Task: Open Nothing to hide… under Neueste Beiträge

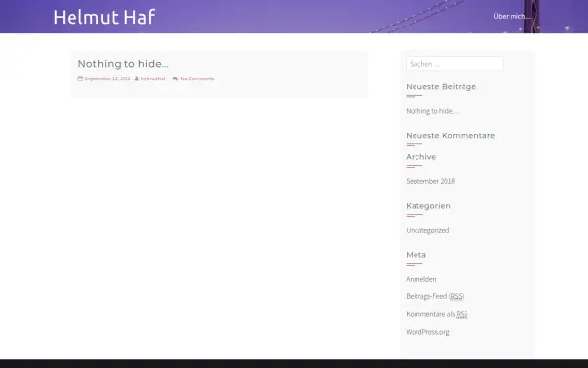Action: pos(432,111)
